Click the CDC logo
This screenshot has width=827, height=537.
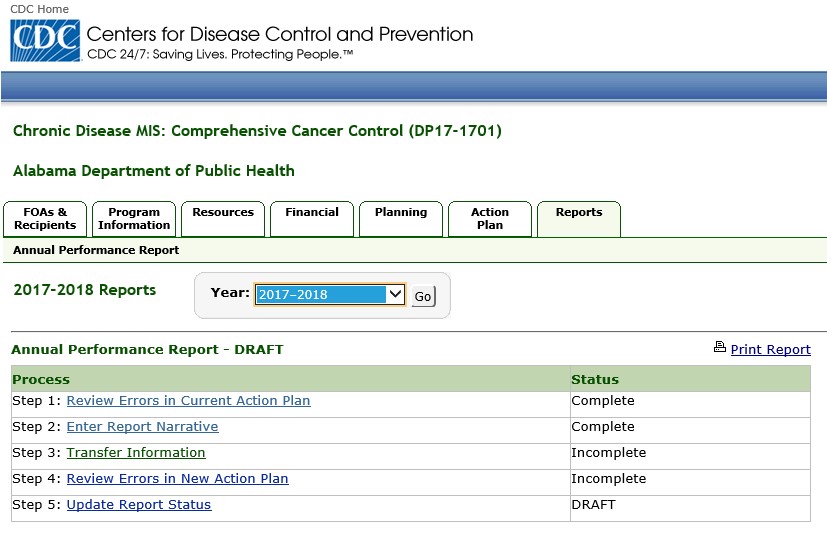44,41
